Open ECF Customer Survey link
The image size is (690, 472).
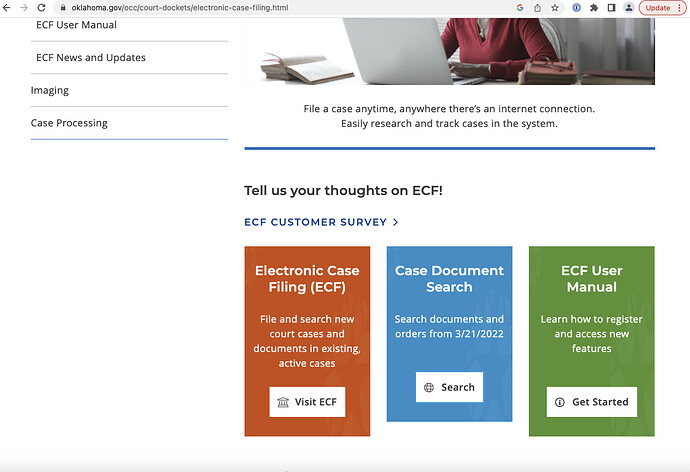[x=321, y=222]
